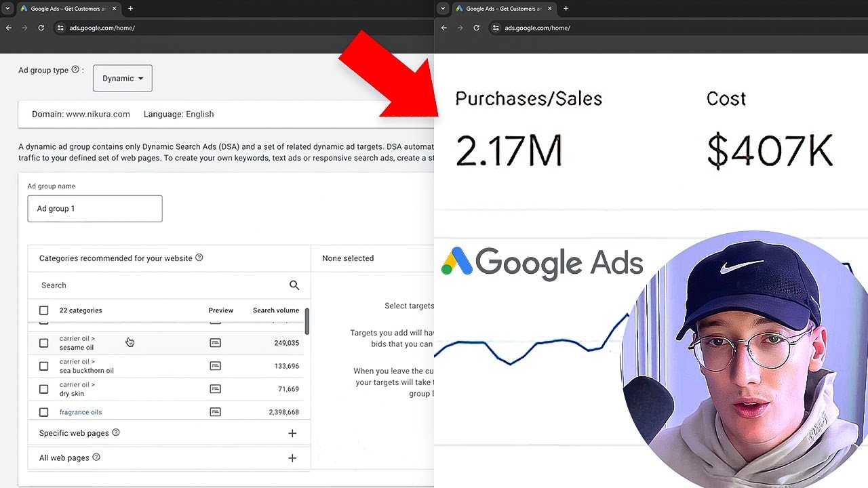This screenshot has height=488, width=868.
Task: Preview the sesame oil category
Action: 215,343
